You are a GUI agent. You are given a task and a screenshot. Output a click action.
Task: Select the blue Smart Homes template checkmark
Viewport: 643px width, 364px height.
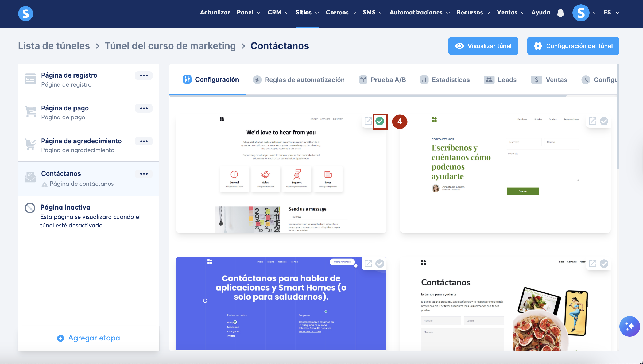pyautogui.click(x=380, y=264)
